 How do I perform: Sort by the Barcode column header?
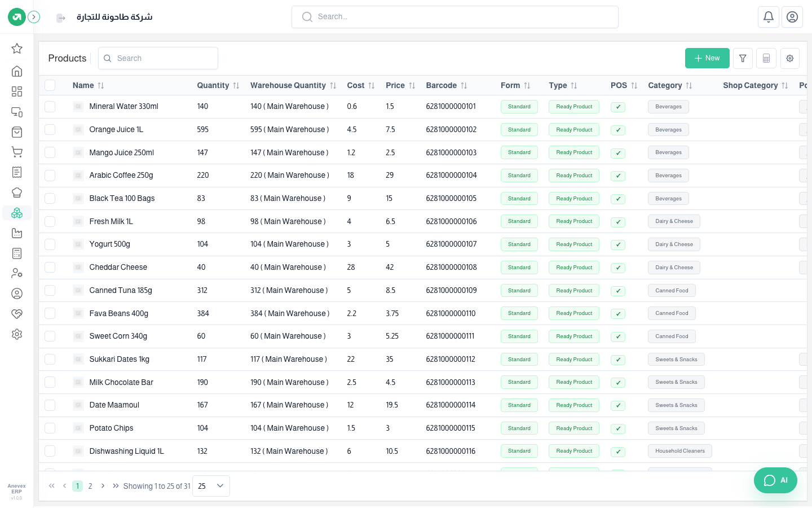click(447, 85)
